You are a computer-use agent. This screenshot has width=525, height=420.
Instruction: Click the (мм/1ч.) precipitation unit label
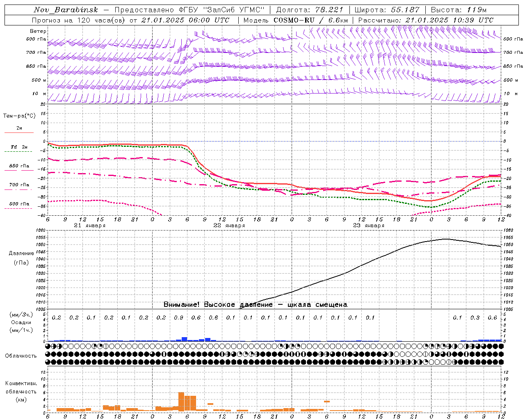21,330
